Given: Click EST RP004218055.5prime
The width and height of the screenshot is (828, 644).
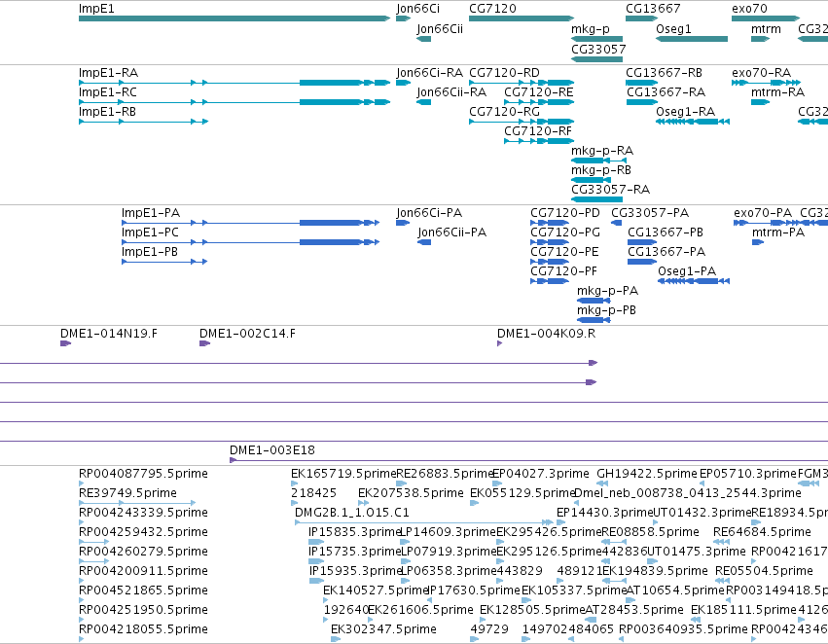Looking at the screenshot, I should tap(82, 639).
